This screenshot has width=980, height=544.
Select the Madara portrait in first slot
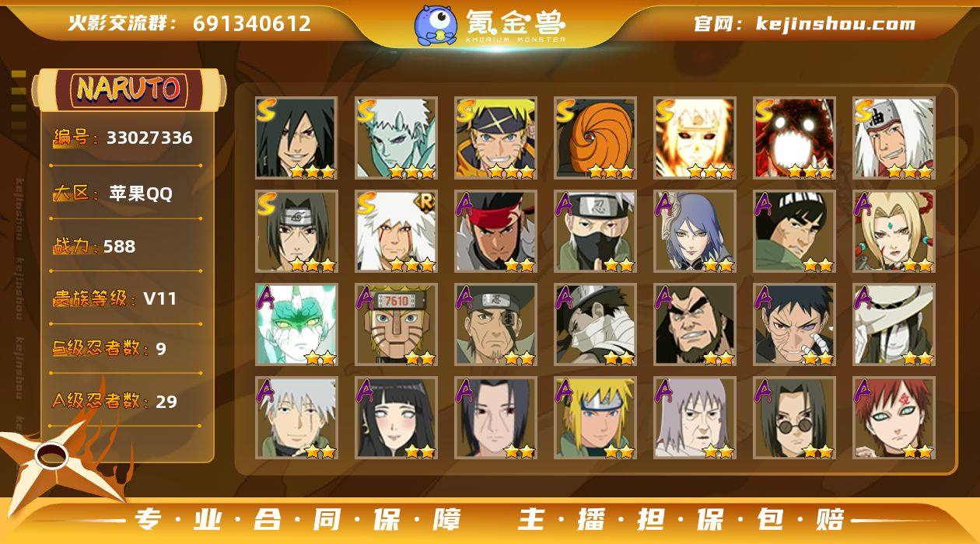click(x=296, y=138)
